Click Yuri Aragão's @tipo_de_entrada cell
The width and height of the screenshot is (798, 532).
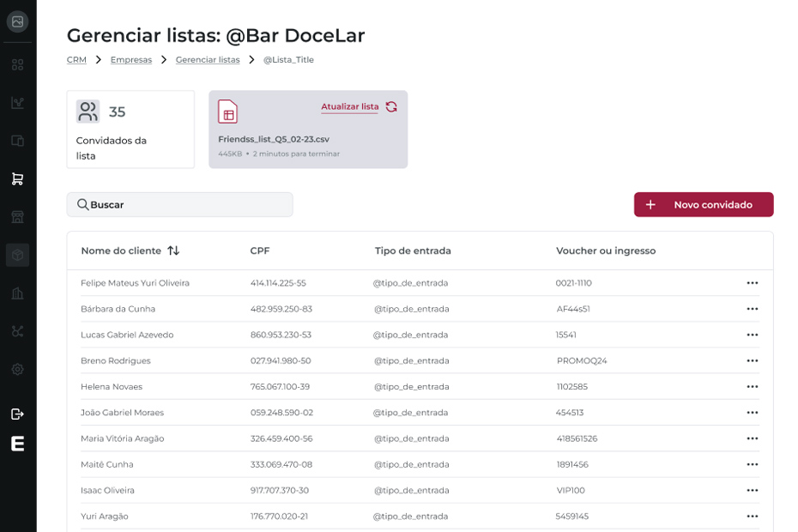410,517
